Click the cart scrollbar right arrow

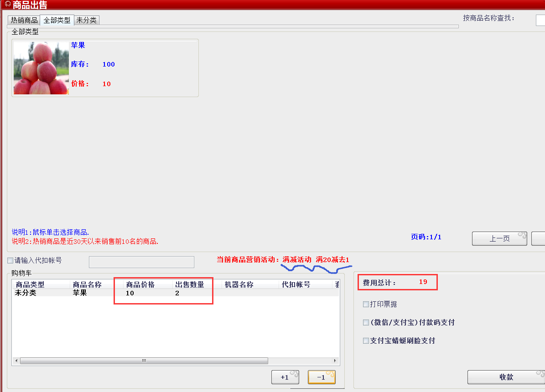pyautogui.click(x=336, y=361)
